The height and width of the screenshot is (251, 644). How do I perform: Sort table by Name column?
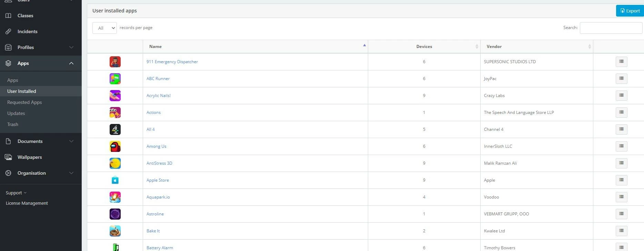255,47
